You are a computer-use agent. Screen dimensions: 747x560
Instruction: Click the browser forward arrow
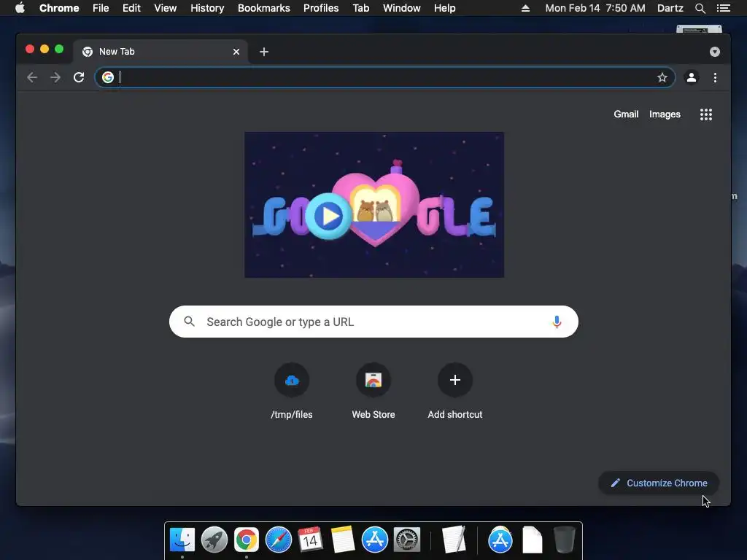[x=55, y=77]
